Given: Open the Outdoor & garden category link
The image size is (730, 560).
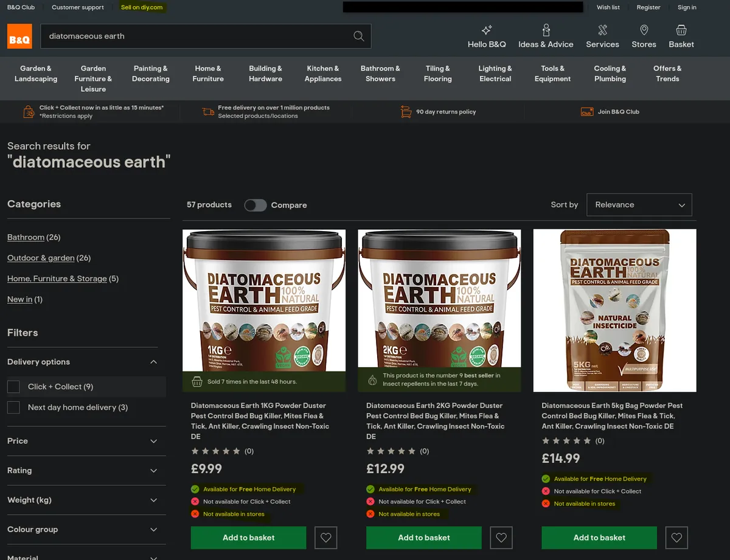Looking at the screenshot, I should click(41, 258).
